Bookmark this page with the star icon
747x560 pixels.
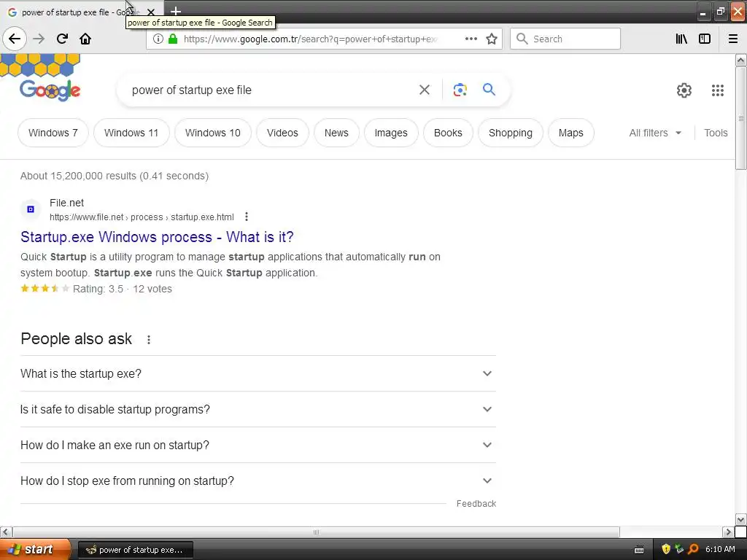pos(492,39)
